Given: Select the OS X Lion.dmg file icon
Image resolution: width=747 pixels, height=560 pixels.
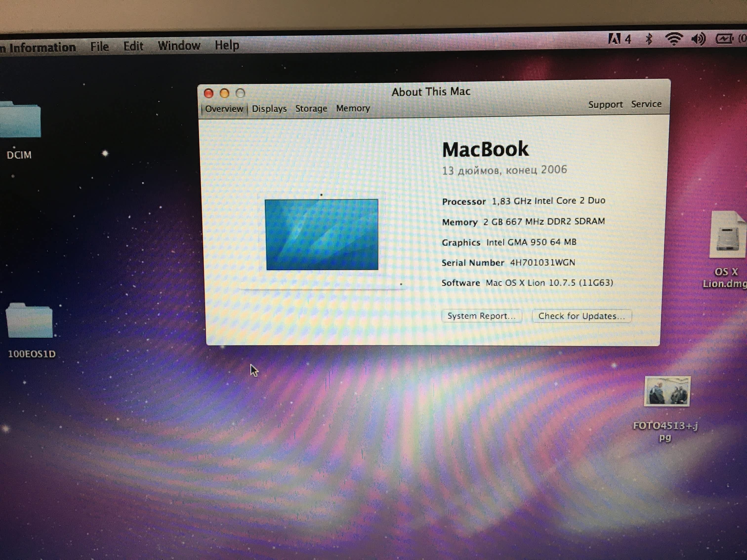Looking at the screenshot, I should [x=728, y=235].
